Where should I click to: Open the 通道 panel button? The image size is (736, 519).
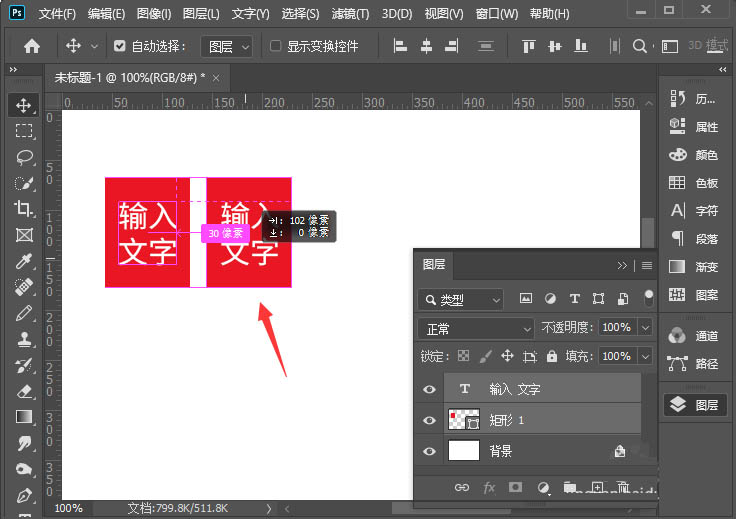[695, 336]
